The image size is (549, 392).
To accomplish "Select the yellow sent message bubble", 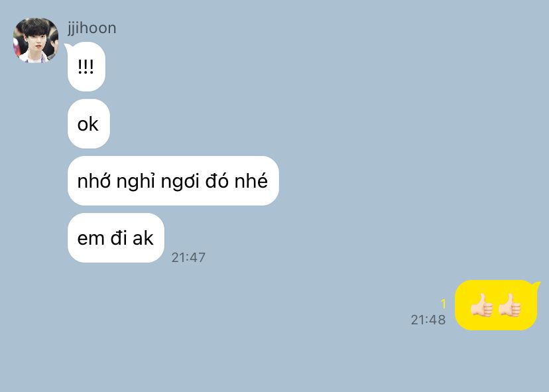I will (x=496, y=305).
